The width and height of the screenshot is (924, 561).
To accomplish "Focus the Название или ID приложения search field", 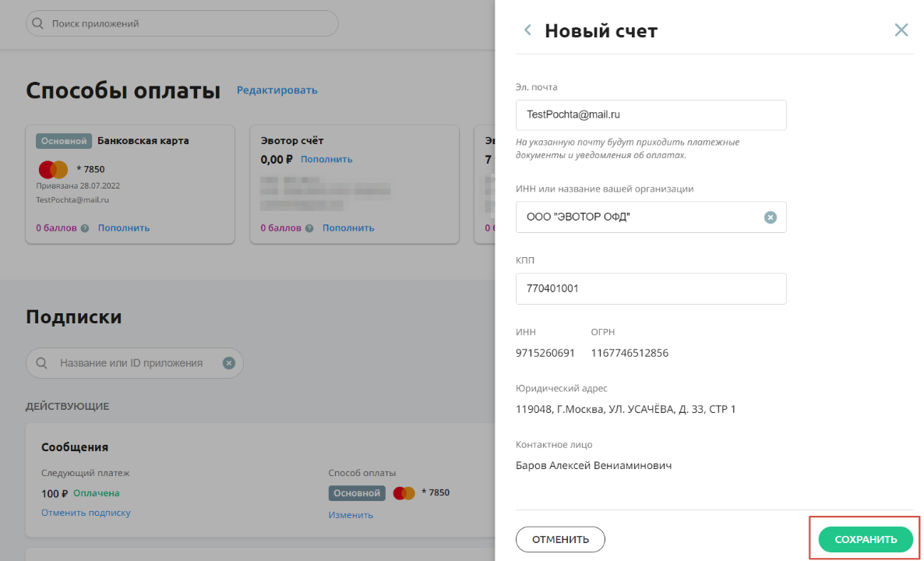I will (134, 363).
